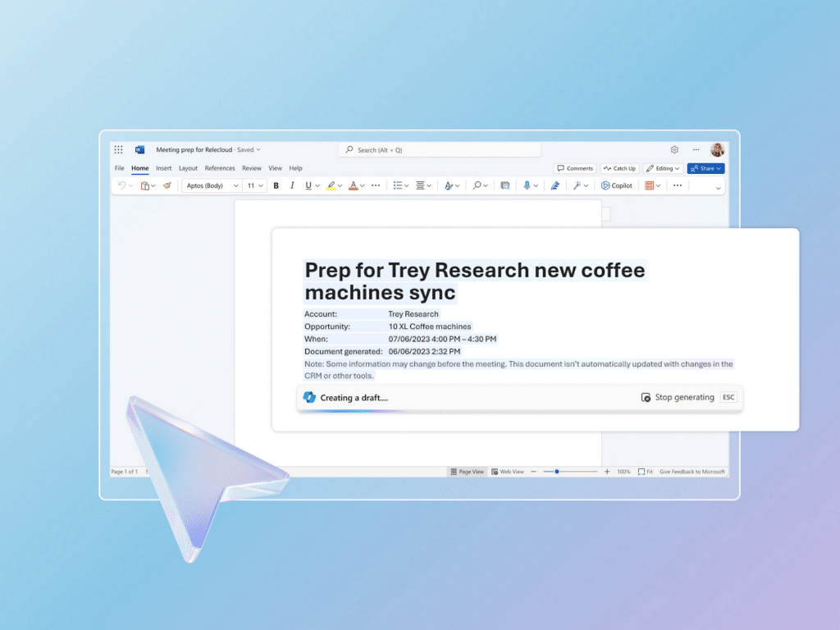Viewport: 840px width, 630px height.
Task: Adjust the zoom slider
Action: pos(557,471)
